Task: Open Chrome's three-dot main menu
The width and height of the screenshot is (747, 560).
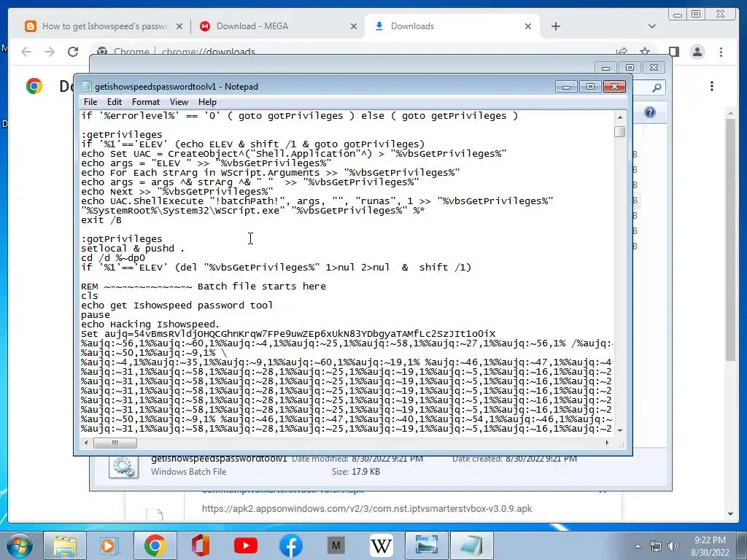Action: point(721,52)
